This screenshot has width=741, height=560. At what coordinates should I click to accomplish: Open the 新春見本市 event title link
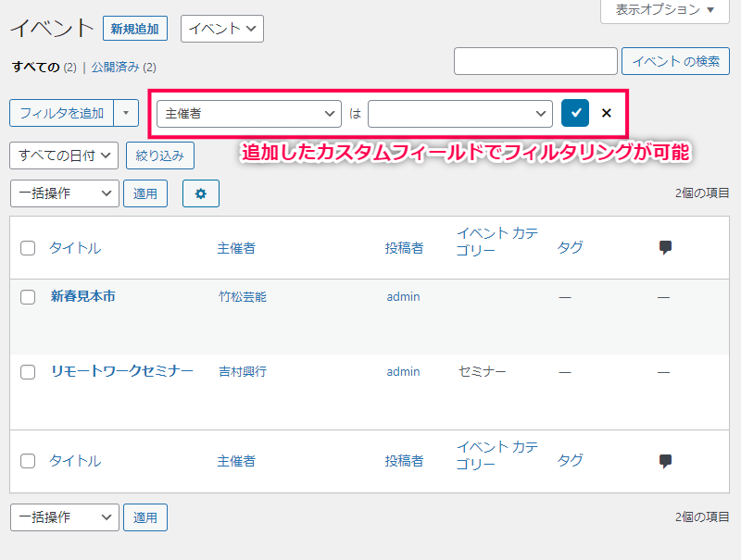click(83, 296)
